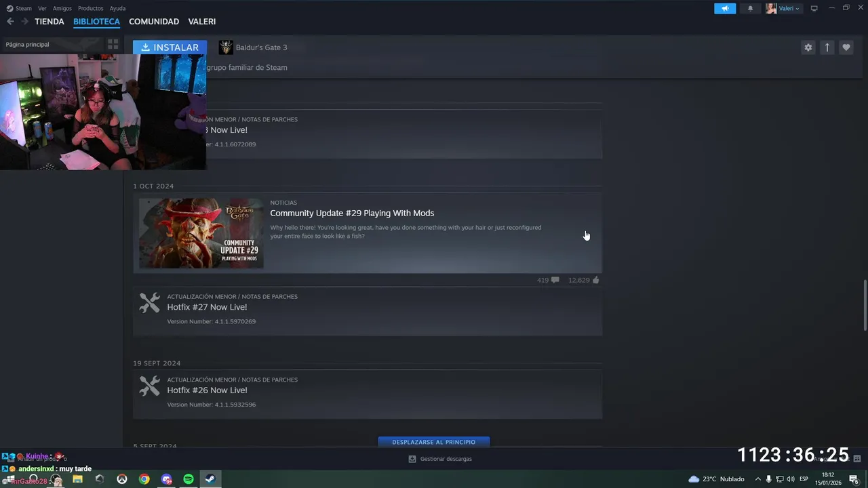
Task: Click the ESP input language indicator
Action: click(x=804, y=479)
